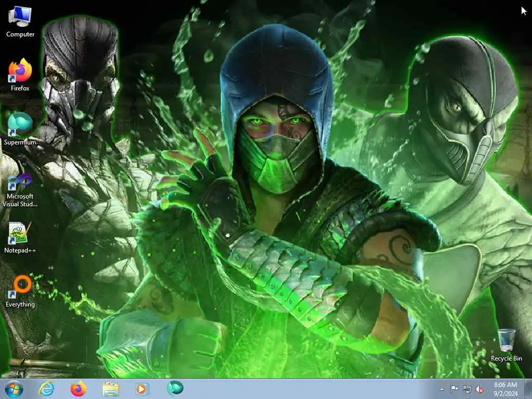Select the Firefox desktop shortcut
The image size is (532, 399).
(20, 75)
